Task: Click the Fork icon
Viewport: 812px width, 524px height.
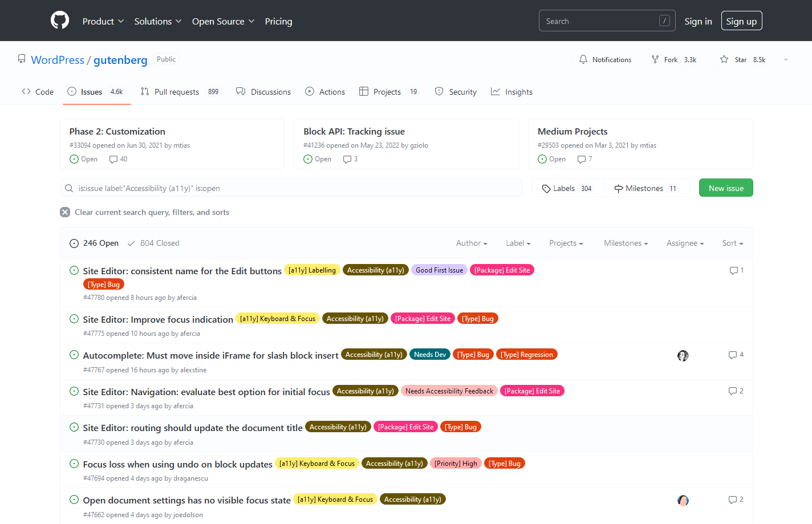Action: click(x=655, y=59)
